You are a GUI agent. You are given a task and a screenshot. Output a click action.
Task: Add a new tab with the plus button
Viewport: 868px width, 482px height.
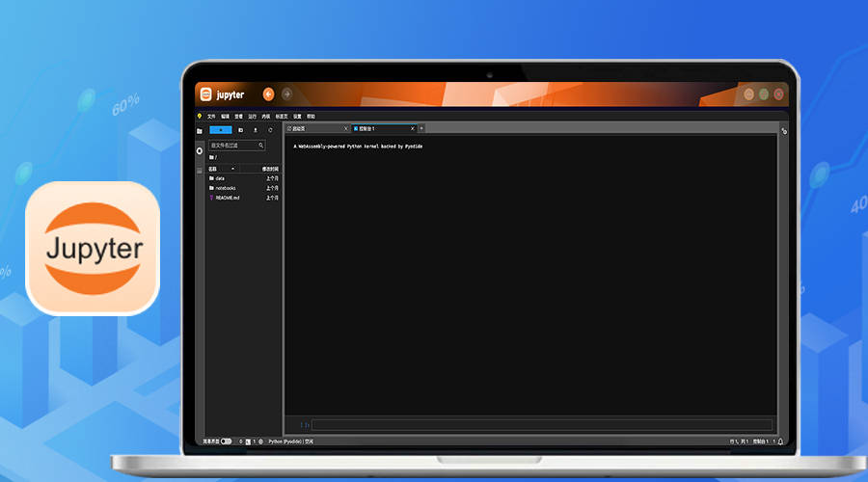(421, 128)
